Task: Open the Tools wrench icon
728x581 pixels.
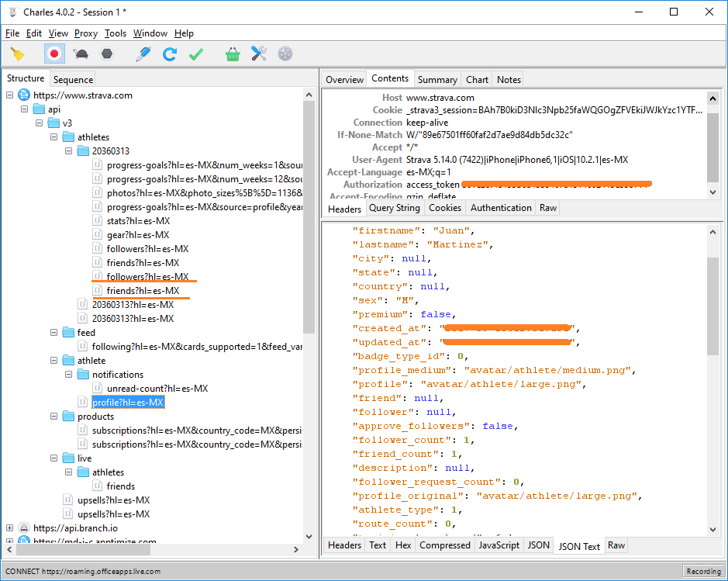Action: (259, 54)
